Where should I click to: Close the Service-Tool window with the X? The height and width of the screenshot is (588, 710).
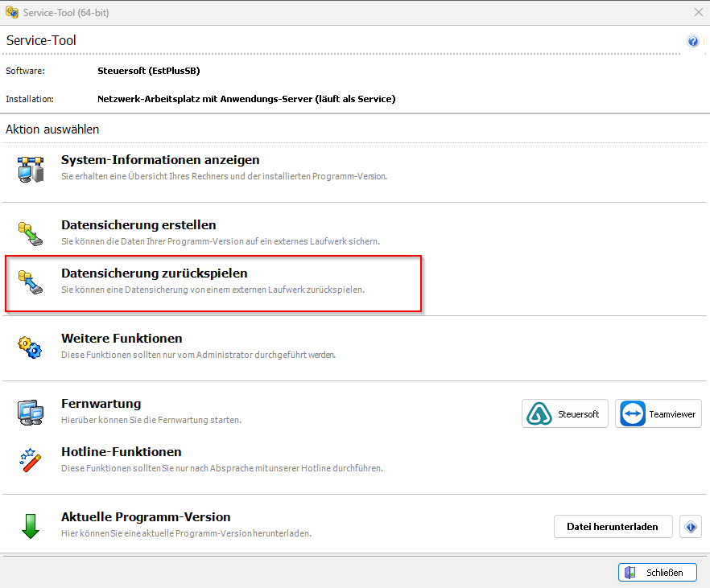pyautogui.click(x=698, y=12)
